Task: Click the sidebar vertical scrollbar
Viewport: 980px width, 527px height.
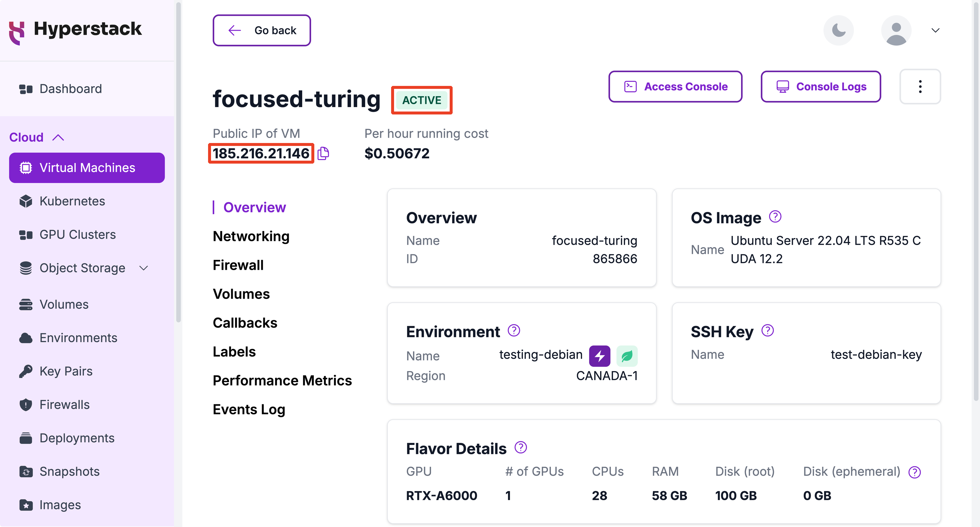Action: click(x=178, y=163)
